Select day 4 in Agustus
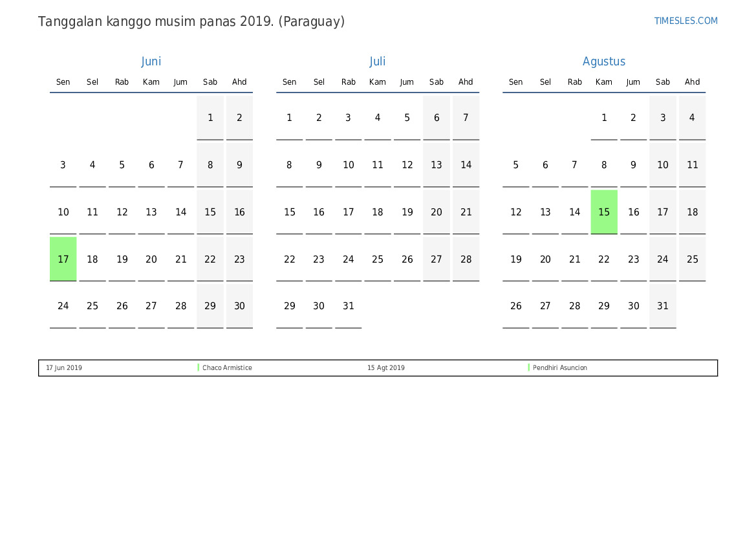Image resolution: width=756 pixels, height=535 pixels. [693, 118]
